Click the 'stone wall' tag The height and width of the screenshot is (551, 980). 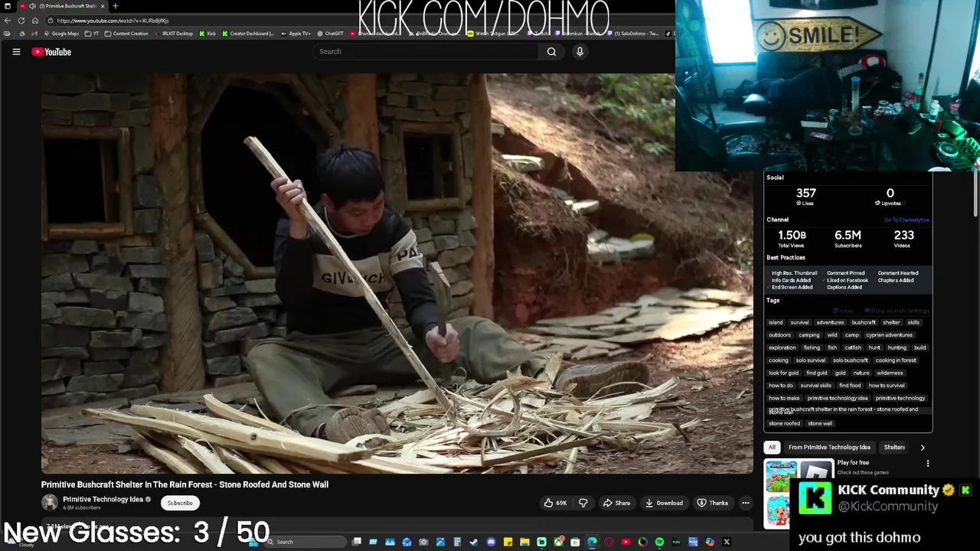pyautogui.click(x=819, y=423)
